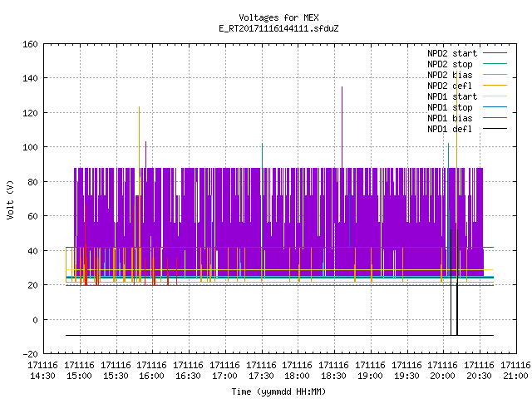Select the file name 'E_RT20171116144111.sfduZ' subtitle
Viewport: 532px width, 399px height.
(279, 28)
